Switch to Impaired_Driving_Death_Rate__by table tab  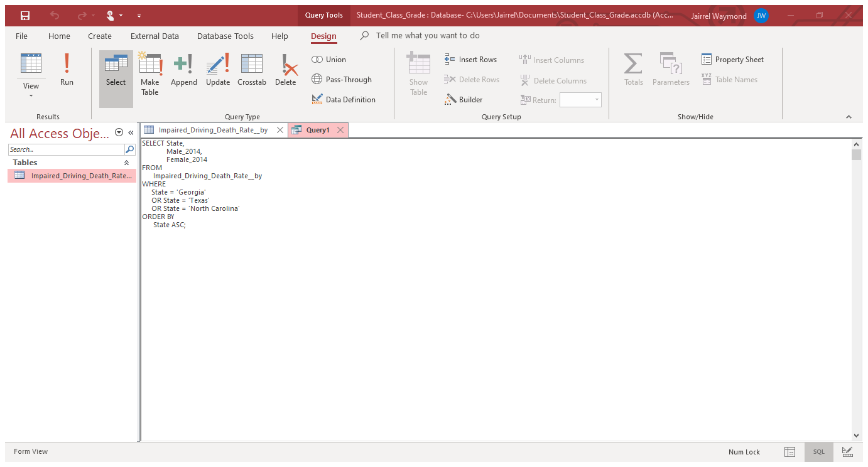pyautogui.click(x=213, y=130)
